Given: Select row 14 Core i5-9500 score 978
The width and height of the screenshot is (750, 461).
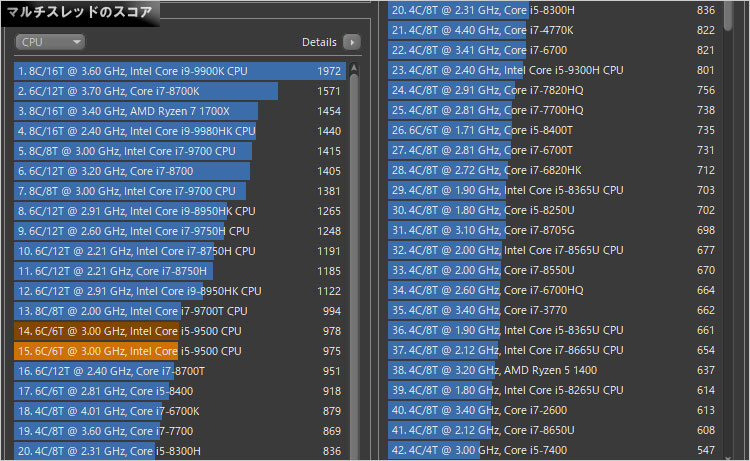Looking at the screenshot, I should [180, 331].
